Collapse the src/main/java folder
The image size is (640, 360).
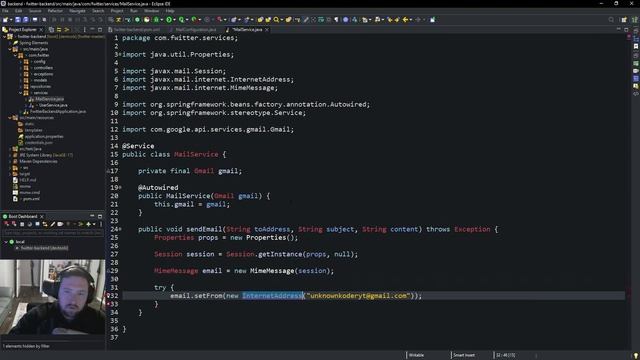(10, 49)
